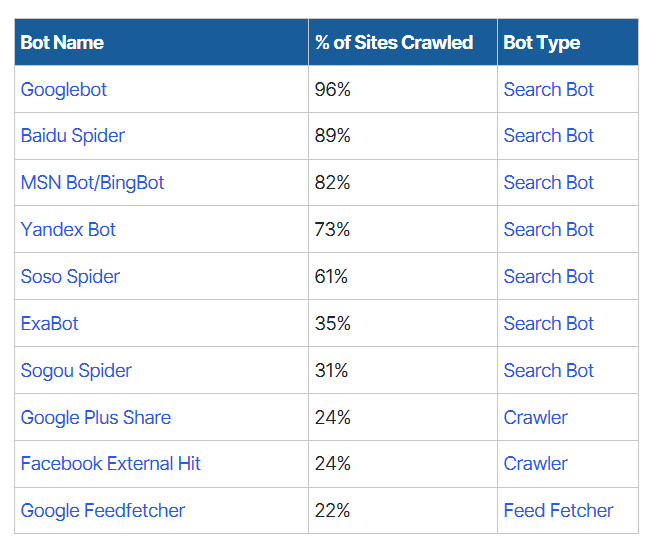657x549 pixels.
Task: Click the Yandex Bot link
Action: point(68,230)
